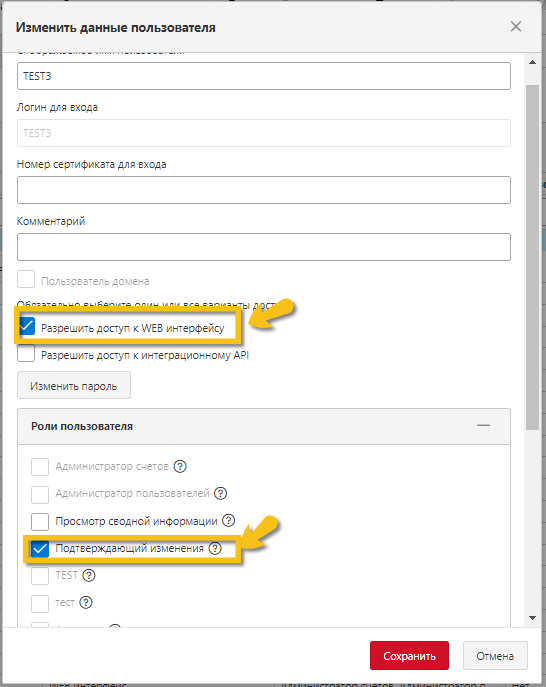Focus Номер сертификата для входа field
This screenshot has height=687, width=546.
(264, 190)
